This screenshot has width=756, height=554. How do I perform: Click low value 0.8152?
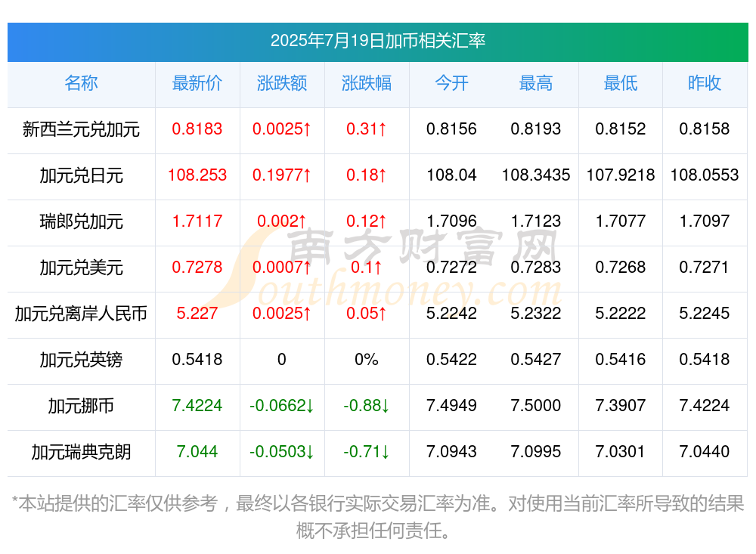[621, 129]
